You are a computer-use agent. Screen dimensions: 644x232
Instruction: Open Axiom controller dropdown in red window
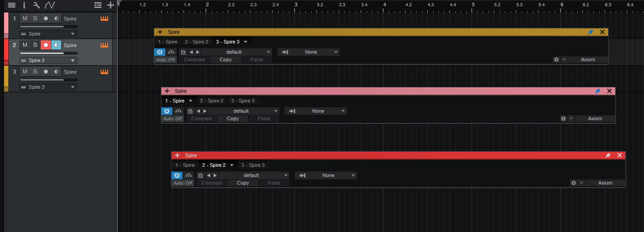pos(605,183)
